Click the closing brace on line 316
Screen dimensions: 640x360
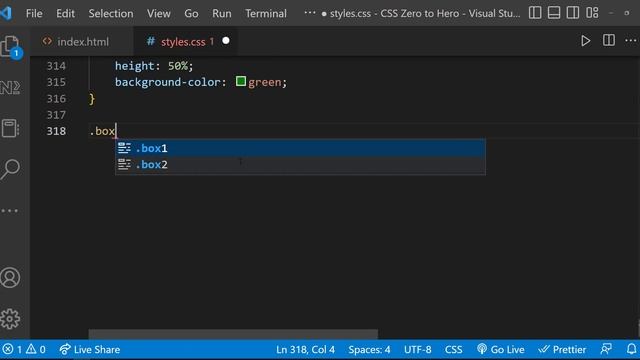click(x=92, y=99)
